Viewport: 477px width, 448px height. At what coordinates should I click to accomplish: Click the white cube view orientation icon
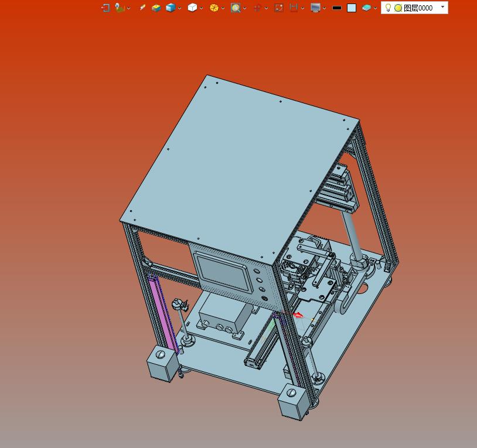coord(192,8)
